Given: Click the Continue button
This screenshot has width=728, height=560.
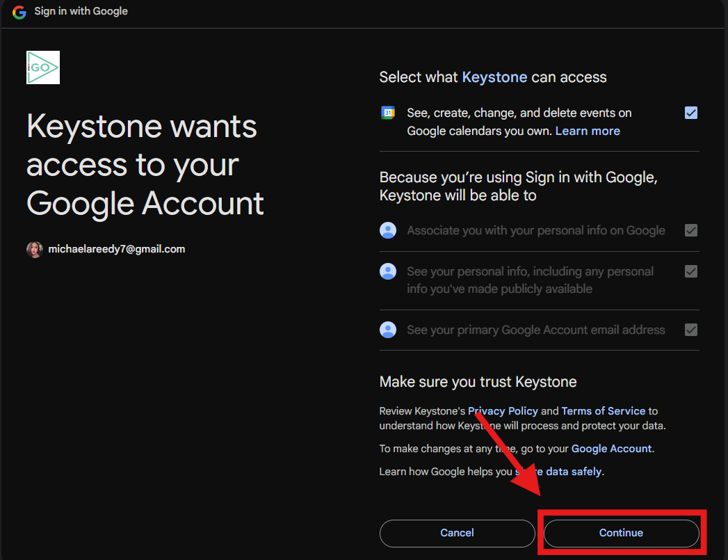Looking at the screenshot, I should click(621, 533).
